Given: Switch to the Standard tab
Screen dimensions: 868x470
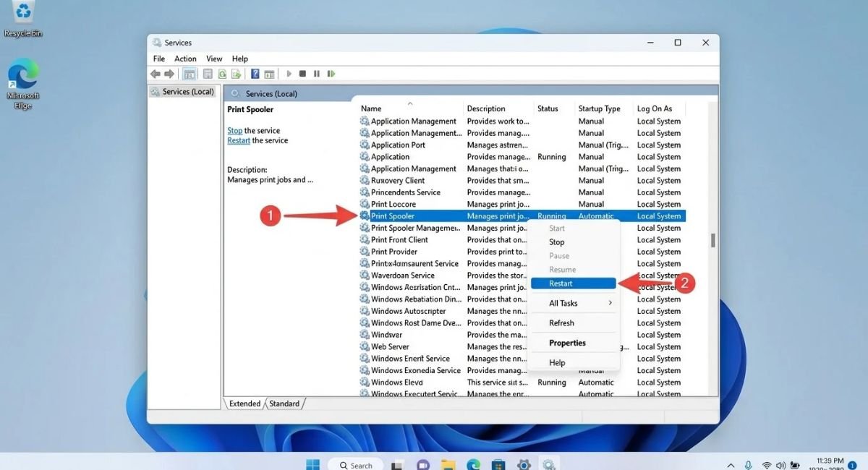Looking at the screenshot, I should [x=284, y=403].
